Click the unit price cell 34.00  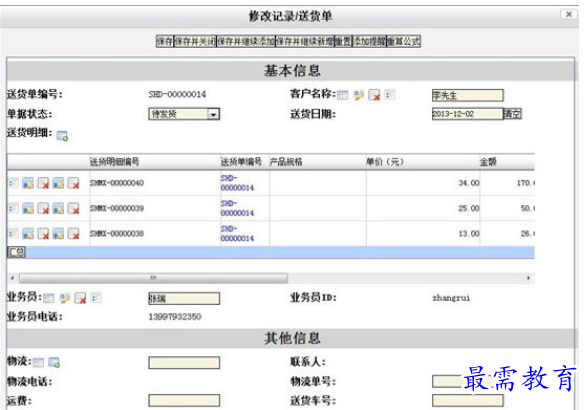[469, 183]
